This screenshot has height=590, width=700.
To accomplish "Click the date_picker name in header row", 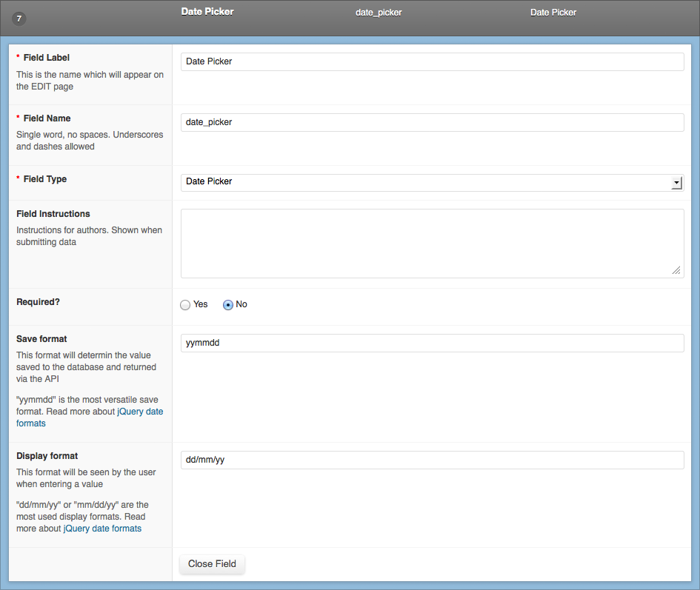I will coord(379,13).
